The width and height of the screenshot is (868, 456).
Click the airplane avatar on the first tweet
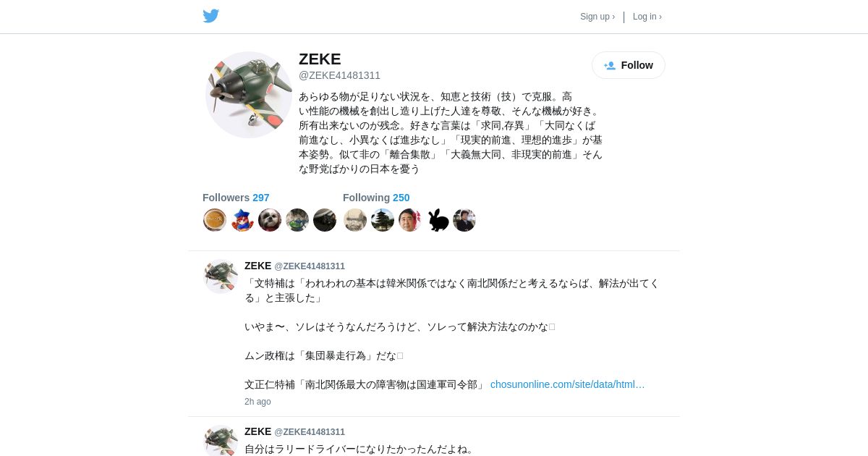coord(221,276)
